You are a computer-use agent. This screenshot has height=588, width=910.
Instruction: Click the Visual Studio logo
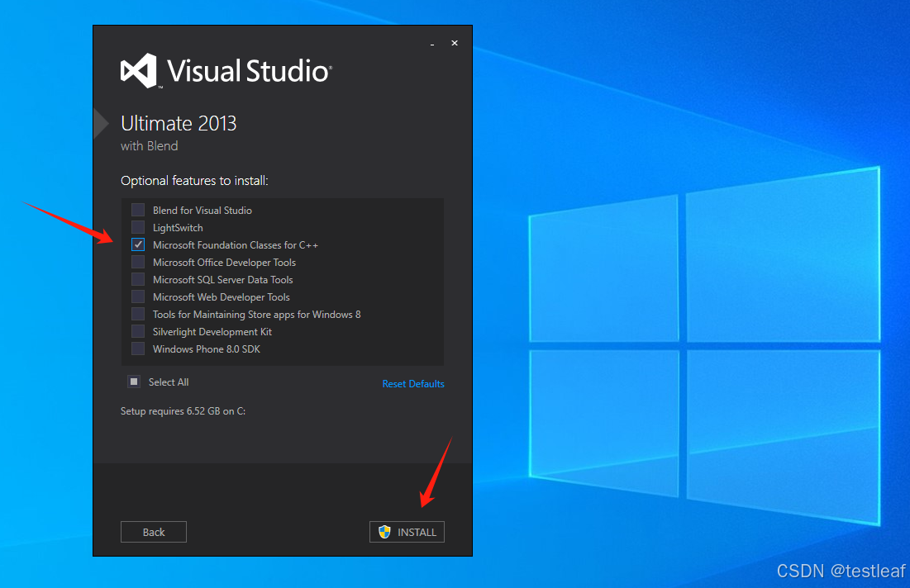(x=139, y=69)
